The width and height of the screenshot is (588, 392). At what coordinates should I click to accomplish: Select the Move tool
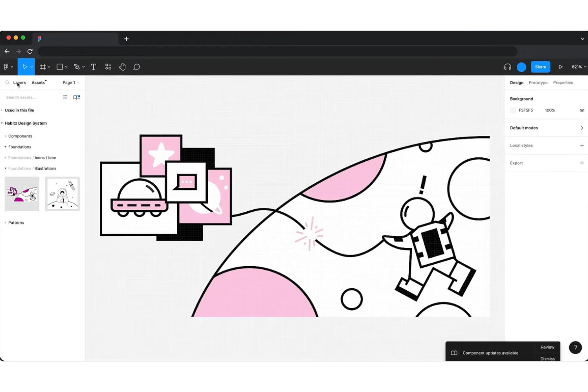click(25, 67)
